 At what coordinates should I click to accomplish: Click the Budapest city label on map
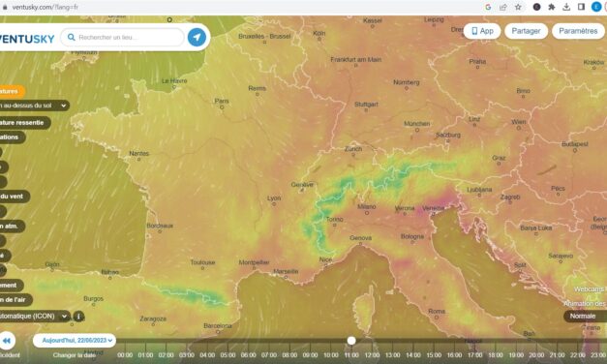(575, 143)
